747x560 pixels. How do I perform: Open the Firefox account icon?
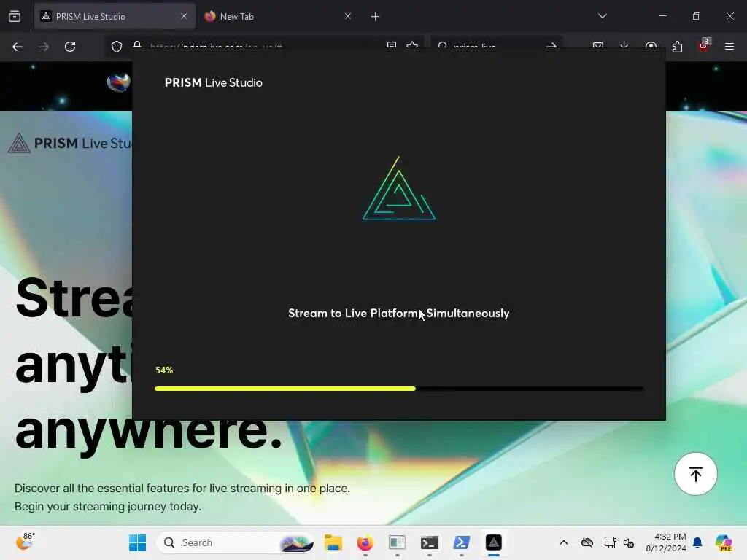pyautogui.click(x=651, y=46)
